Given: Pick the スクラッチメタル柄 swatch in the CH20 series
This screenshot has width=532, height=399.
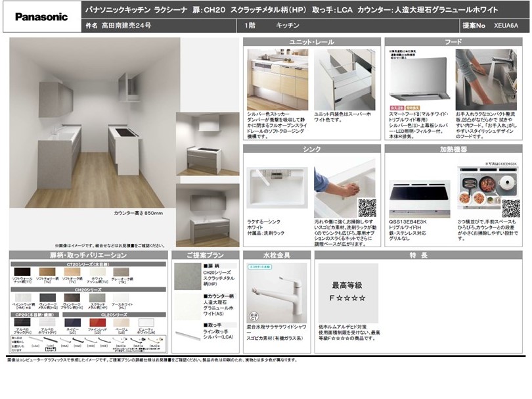Looking at the screenshot, I should click(97, 298).
